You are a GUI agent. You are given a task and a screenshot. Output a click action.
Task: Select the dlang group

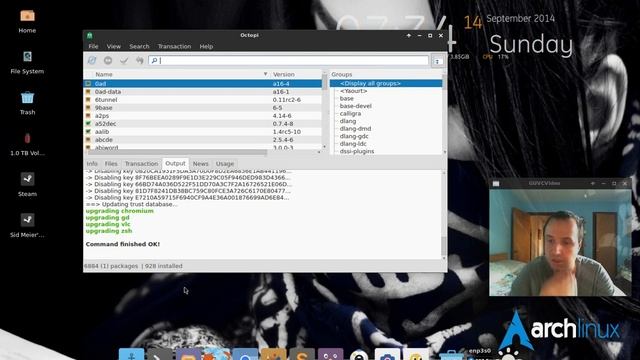pos(348,121)
